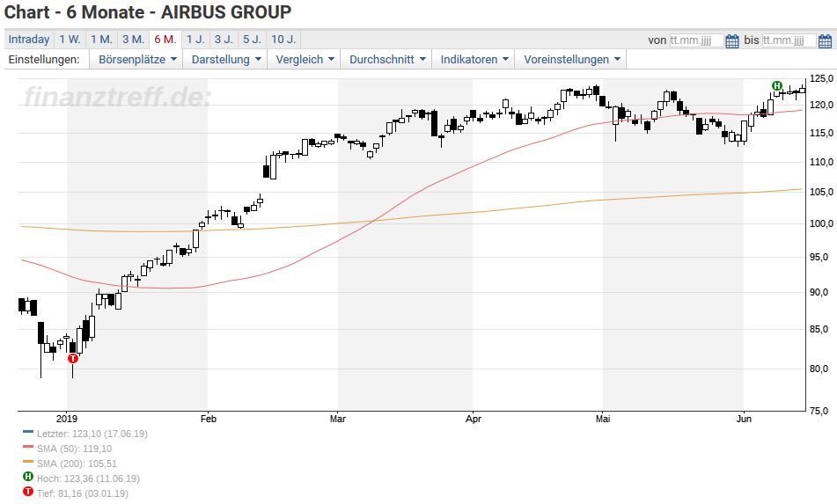The width and height of the screenshot is (837, 504).
Task: Click legend entry 'Letzter: 123,10 (17.06.19)'
Action: (92, 435)
